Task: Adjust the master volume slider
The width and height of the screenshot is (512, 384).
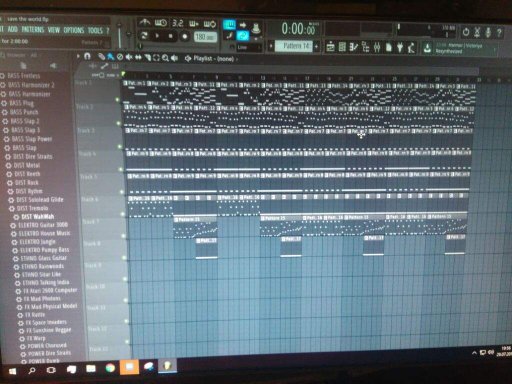Action: point(120,35)
